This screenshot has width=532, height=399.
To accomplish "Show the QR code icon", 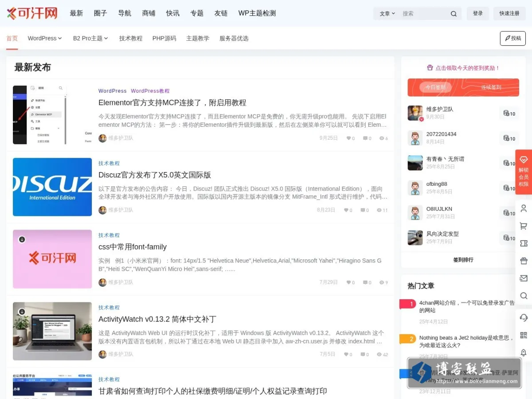I will point(524,335).
